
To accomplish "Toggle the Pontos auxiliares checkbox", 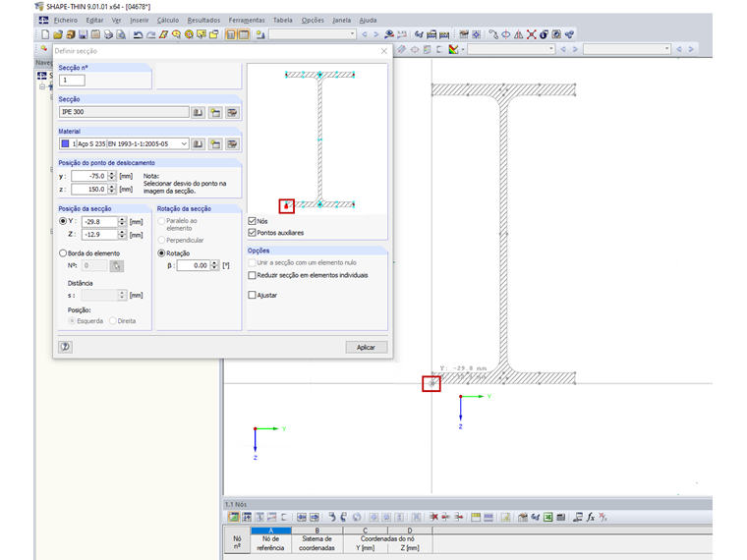I will (x=252, y=233).
